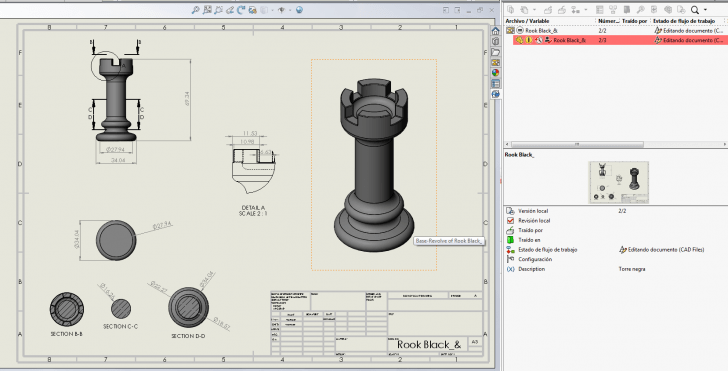Open the Design Library task pane tab
Image resolution: width=728 pixels, height=371 pixels.
pos(495,41)
